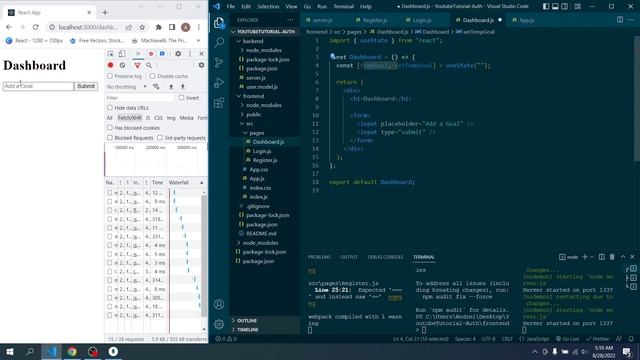This screenshot has height=360, width=640.
Task: Enable the Disable cache checkbox
Action: [152, 76]
